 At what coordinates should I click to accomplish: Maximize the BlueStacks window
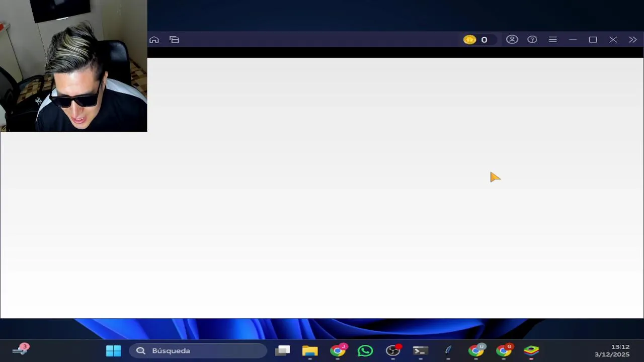click(x=593, y=39)
